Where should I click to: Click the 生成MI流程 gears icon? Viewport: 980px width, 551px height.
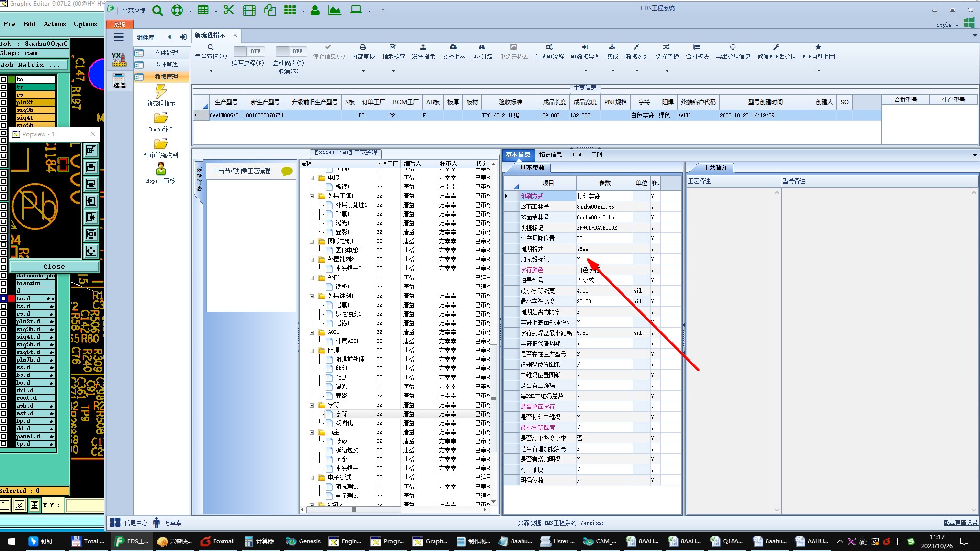coord(549,47)
